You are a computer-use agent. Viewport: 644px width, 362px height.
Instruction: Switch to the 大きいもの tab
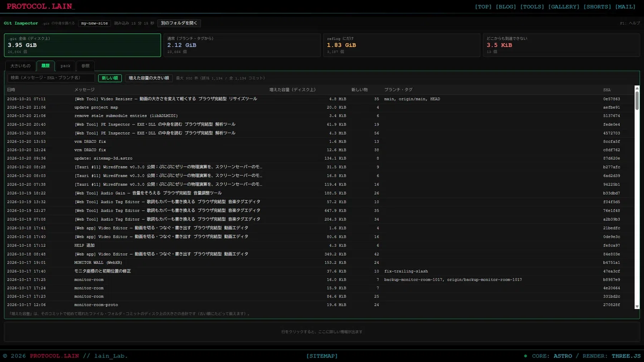[x=20, y=65]
